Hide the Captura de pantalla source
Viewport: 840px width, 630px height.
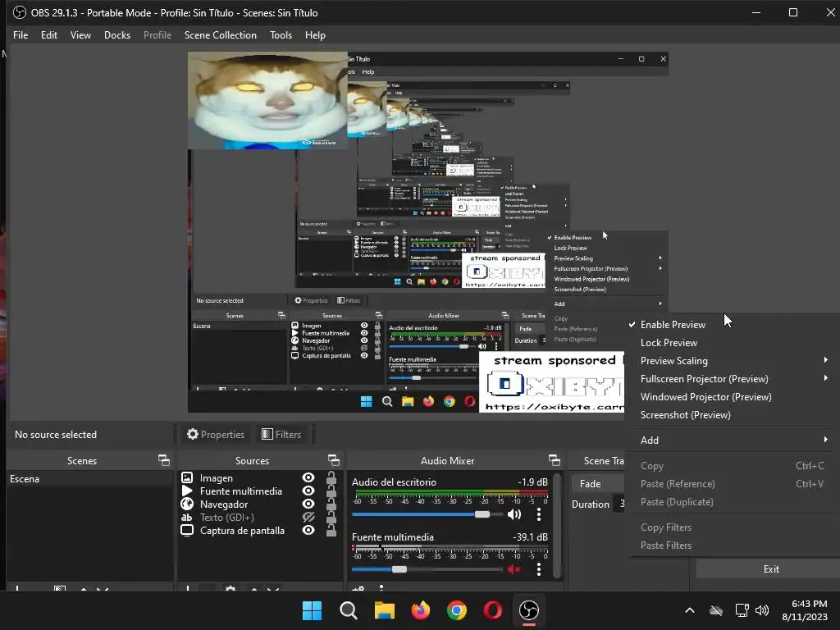pyautogui.click(x=308, y=531)
